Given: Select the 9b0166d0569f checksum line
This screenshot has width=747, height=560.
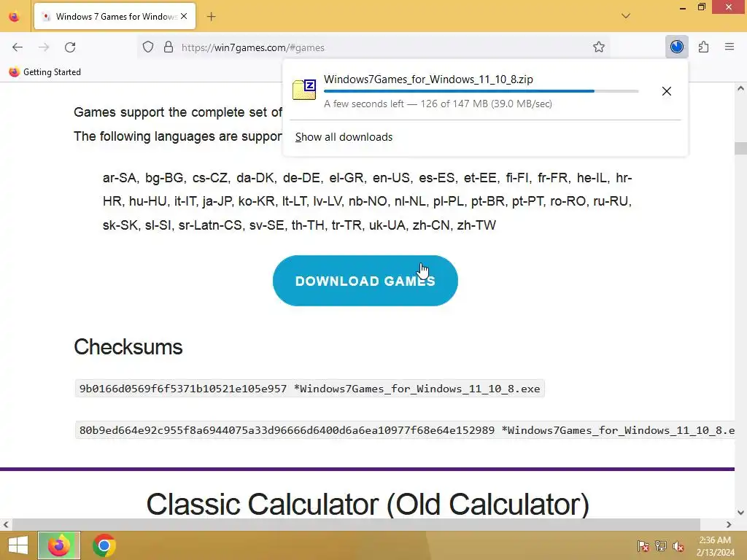Looking at the screenshot, I should (x=309, y=389).
